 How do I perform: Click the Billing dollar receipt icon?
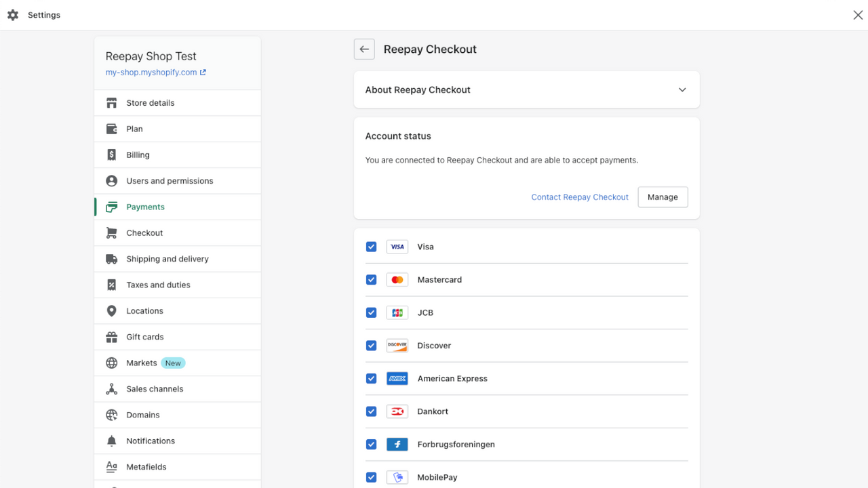pos(112,155)
